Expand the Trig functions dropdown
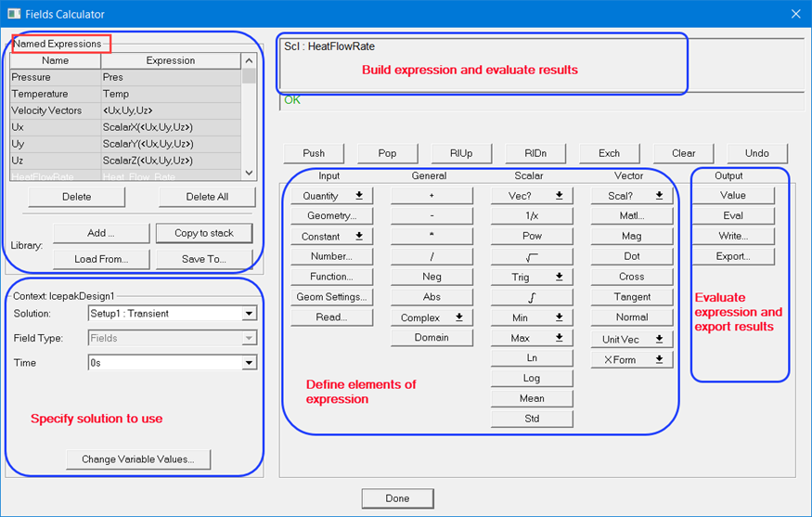 (x=532, y=277)
